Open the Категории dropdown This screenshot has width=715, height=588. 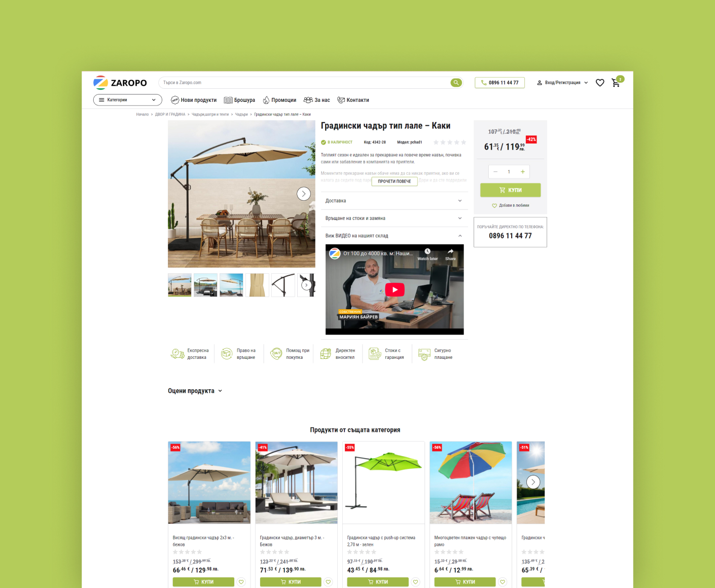click(x=127, y=100)
